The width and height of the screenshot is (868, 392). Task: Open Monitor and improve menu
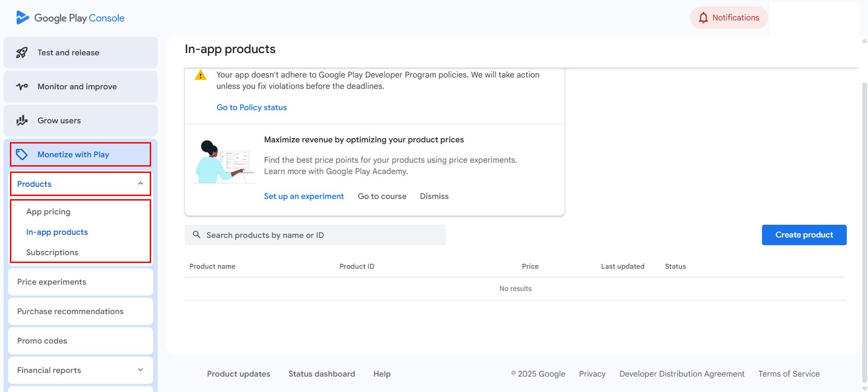point(81,86)
